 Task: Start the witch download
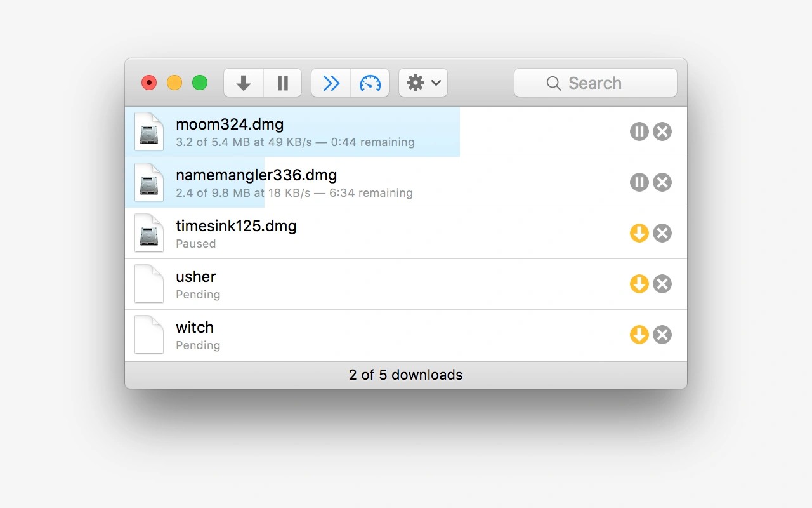pyautogui.click(x=639, y=335)
